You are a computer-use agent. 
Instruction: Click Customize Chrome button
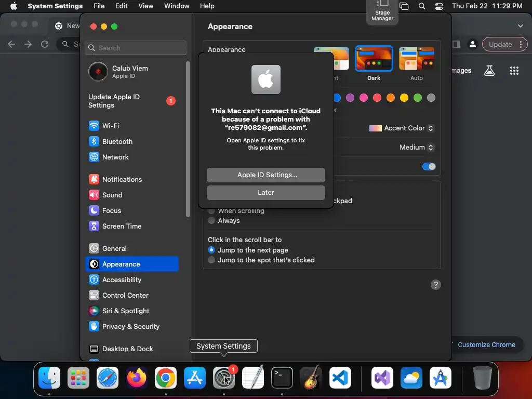point(486,345)
